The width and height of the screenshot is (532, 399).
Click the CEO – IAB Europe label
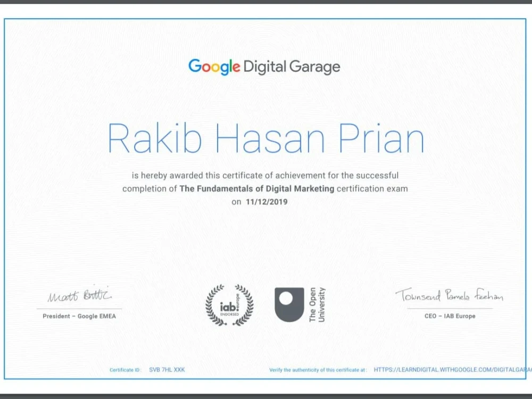tap(450, 316)
